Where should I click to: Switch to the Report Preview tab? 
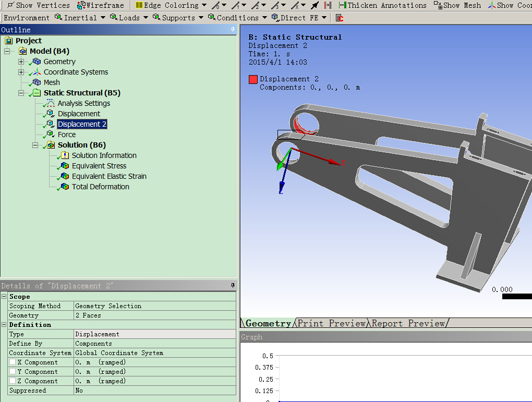408,323
